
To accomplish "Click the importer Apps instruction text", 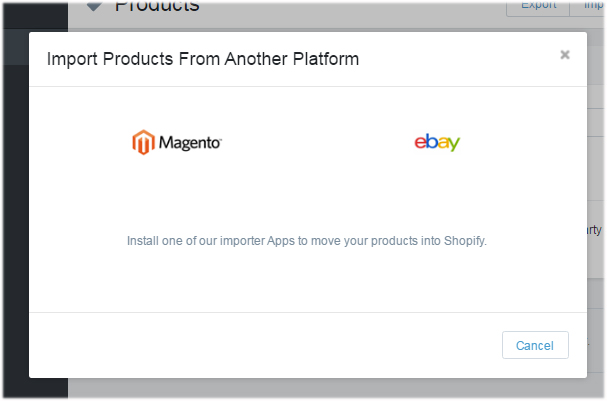I will (307, 241).
